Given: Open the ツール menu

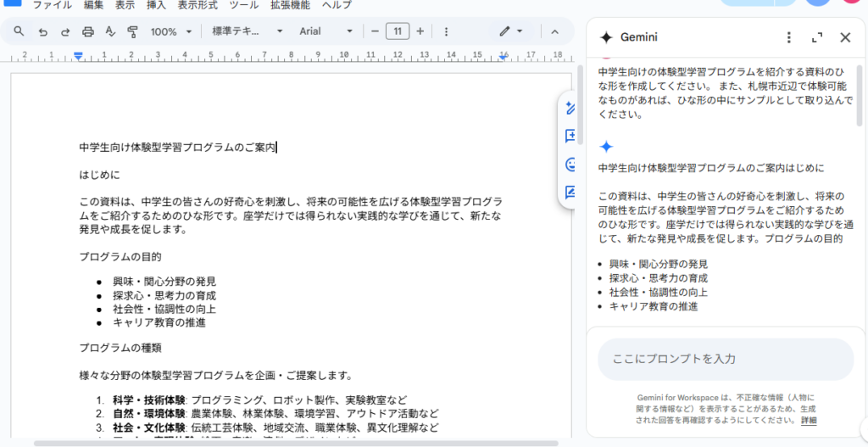Looking at the screenshot, I should 243,6.
